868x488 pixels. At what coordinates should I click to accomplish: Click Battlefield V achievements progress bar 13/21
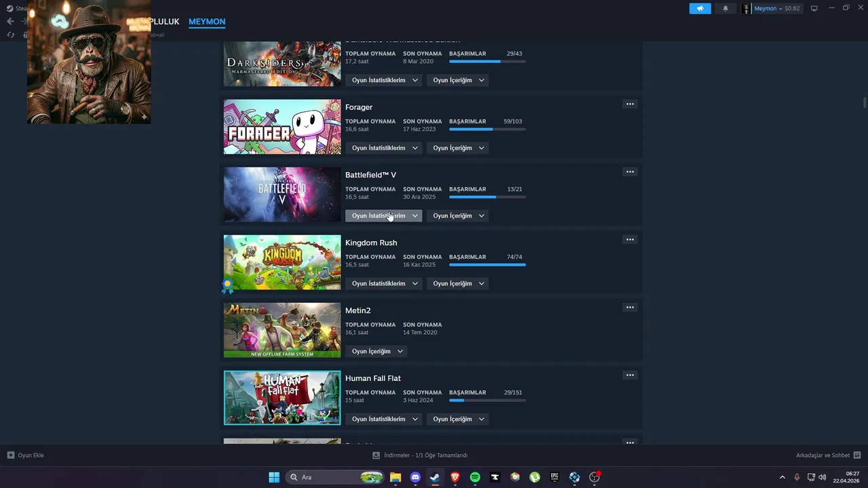[x=488, y=197]
